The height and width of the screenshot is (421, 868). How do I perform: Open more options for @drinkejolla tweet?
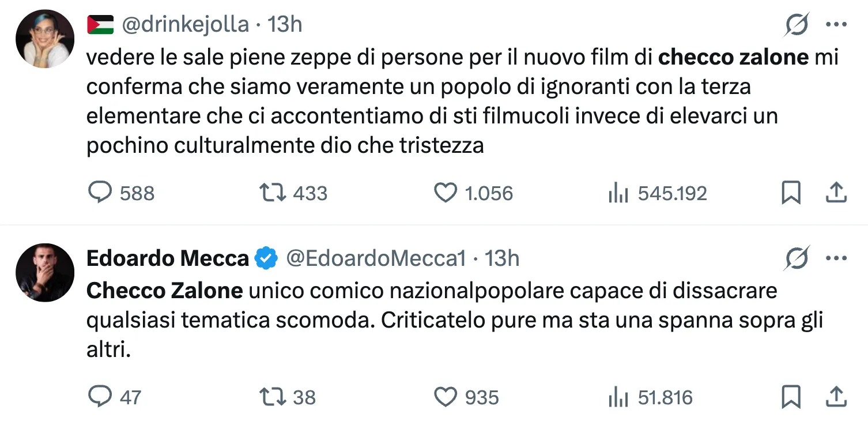[836, 24]
